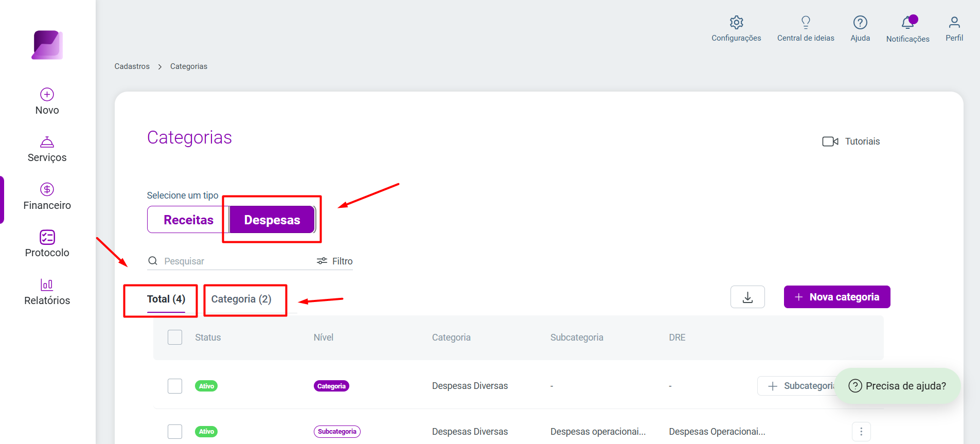Viewport: 980px width, 444px height.
Task: Select the Receitas type toggle
Action: pyautogui.click(x=188, y=220)
